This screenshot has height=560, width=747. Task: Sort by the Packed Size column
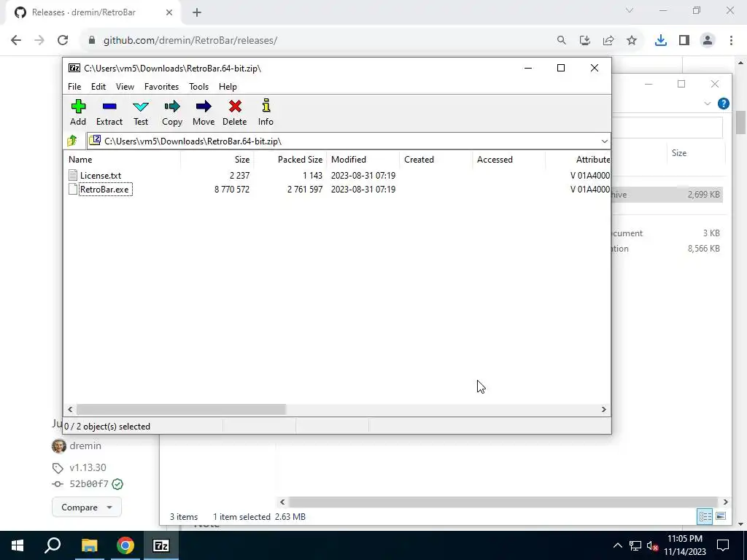click(x=290, y=160)
